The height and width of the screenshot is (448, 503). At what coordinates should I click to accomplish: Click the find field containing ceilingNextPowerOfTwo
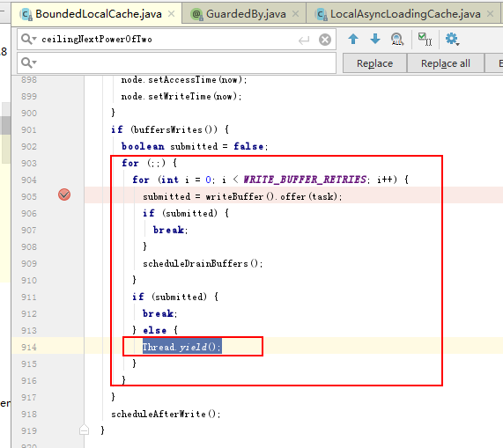pos(176,39)
